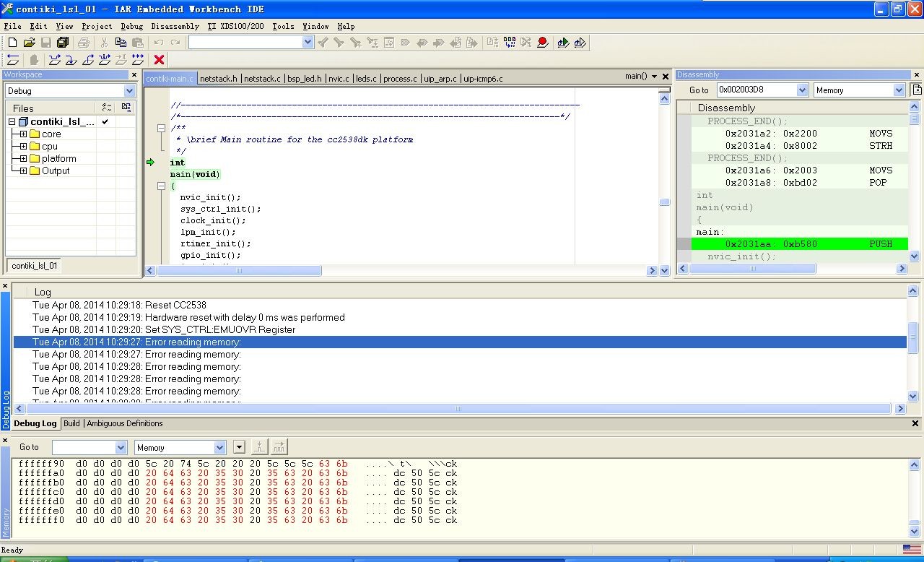Click the debugger Reset icon
924x562 pixels.
click(12, 60)
